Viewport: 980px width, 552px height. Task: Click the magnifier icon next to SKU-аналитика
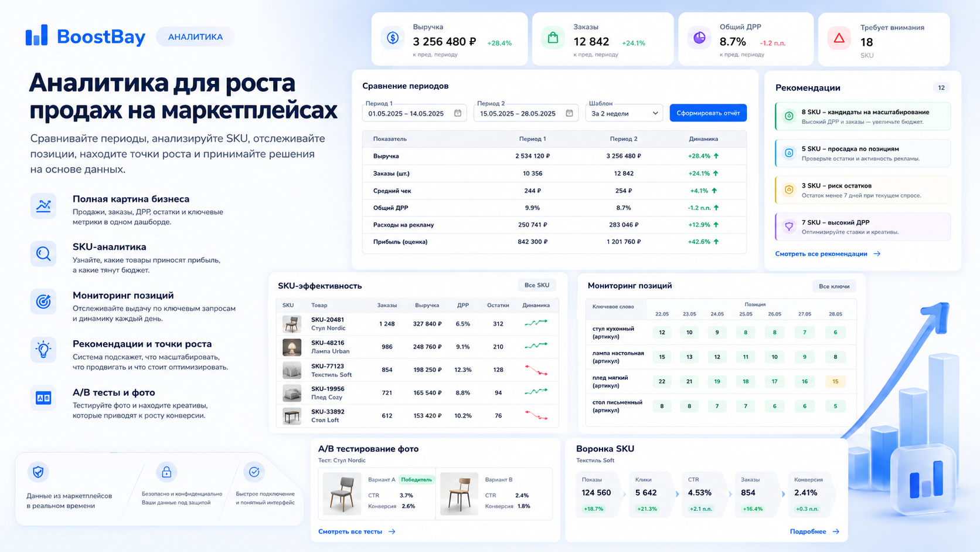(43, 254)
